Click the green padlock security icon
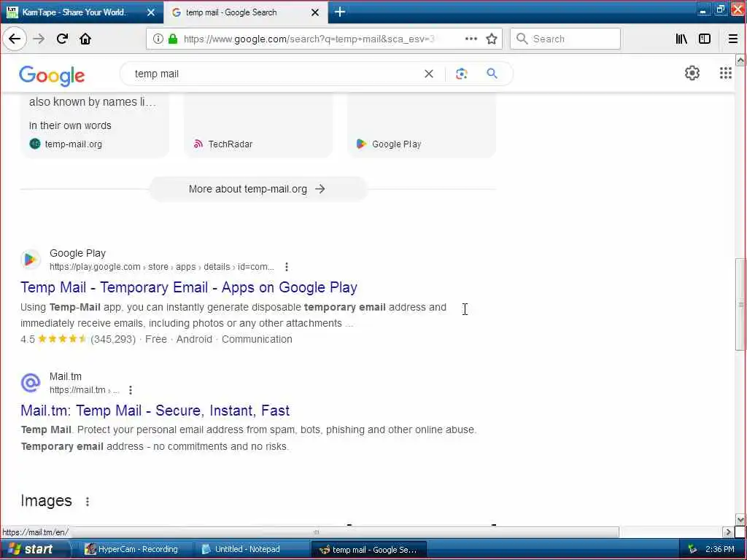The width and height of the screenshot is (747, 560). (173, 39)
